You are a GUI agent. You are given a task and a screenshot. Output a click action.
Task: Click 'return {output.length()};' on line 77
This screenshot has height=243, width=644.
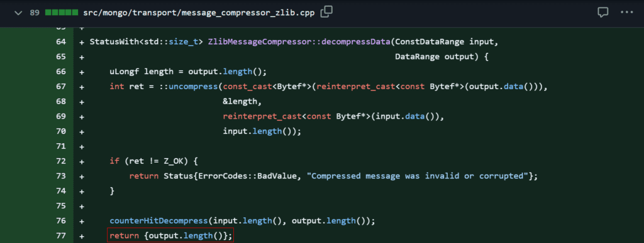click(x=170, y=235)
